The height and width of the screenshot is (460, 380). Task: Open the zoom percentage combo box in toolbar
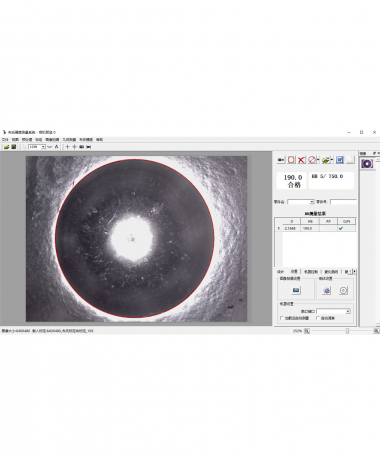pyautogui.click(x=37, y=147)
